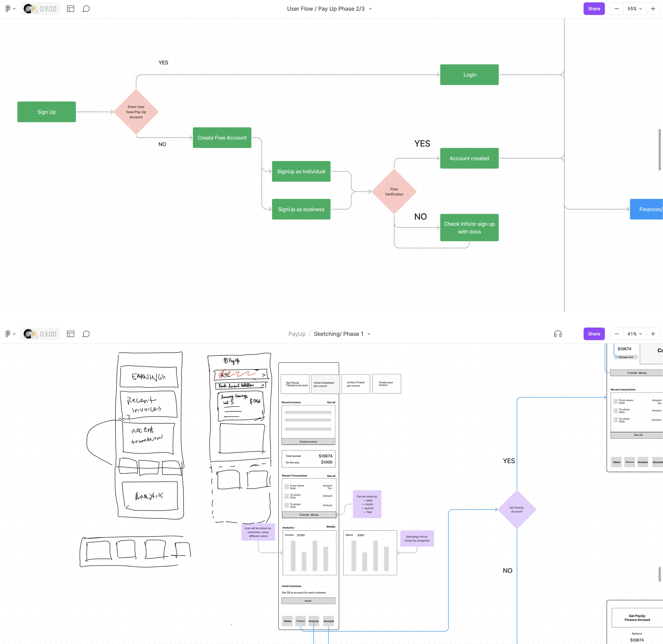Select the Got finance Account? decision diamond
Screen dimensions: 663x644
516,510
